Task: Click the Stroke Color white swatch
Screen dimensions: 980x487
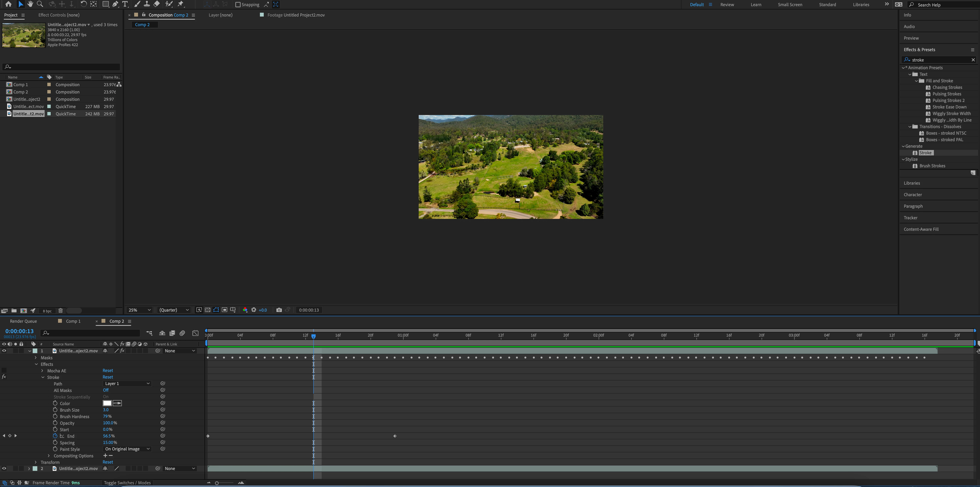Action: coord(107,403)
